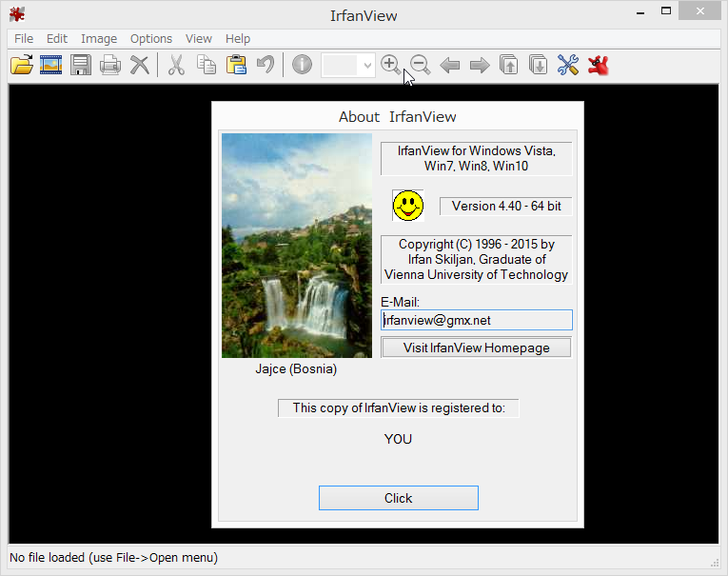Open the File menu
Viewport: 728px width, 576px height.
click(x=24, y=38)
